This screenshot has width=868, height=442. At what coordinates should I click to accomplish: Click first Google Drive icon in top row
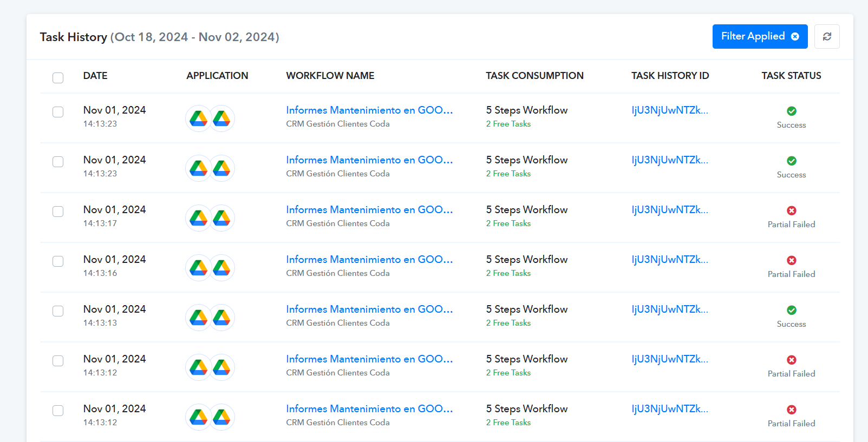pyautogui.click(x=199, y=118)
